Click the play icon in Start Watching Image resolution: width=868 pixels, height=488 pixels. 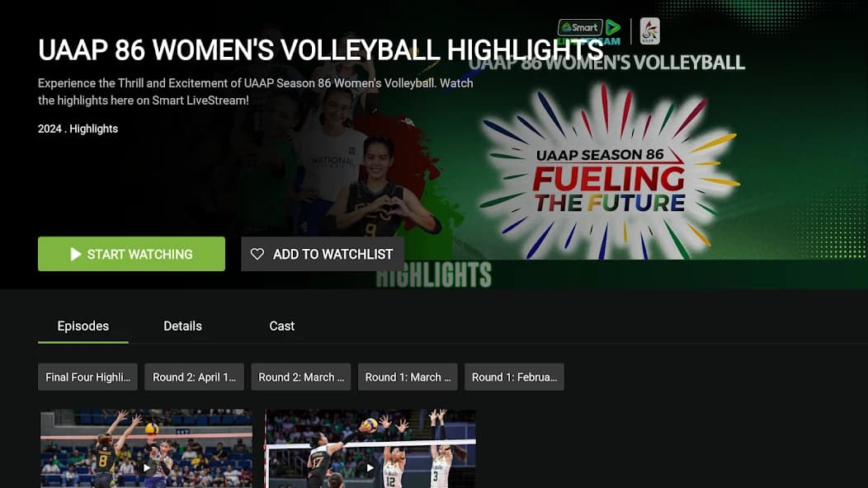pos(76,255)
